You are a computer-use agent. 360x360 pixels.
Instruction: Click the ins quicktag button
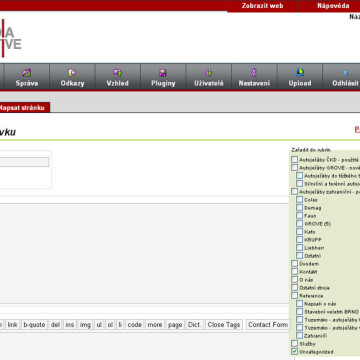pyautogui.click(x=70, y=325)
